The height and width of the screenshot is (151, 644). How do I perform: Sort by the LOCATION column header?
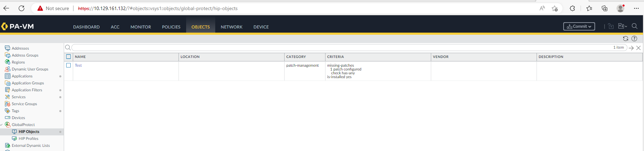click(x=232, y=57)
